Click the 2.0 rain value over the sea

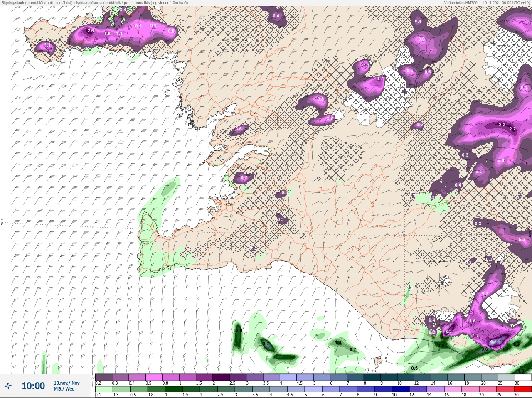pos(239,330)
